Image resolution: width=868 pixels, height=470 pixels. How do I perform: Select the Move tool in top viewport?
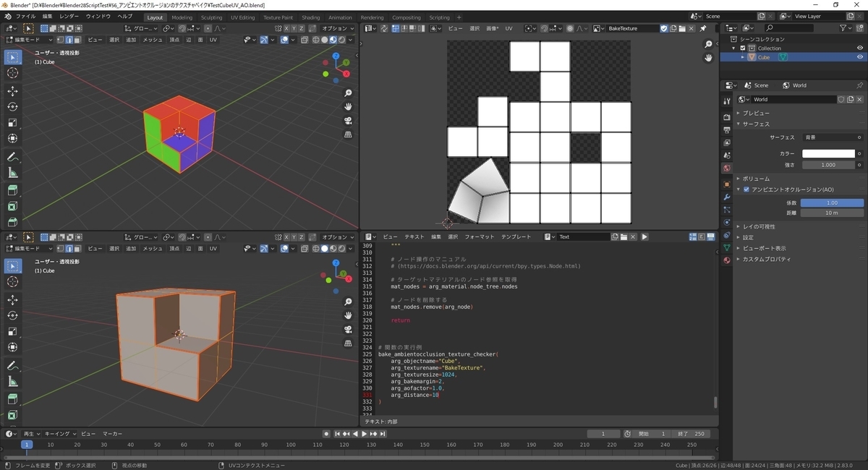(x=13, y=91)
